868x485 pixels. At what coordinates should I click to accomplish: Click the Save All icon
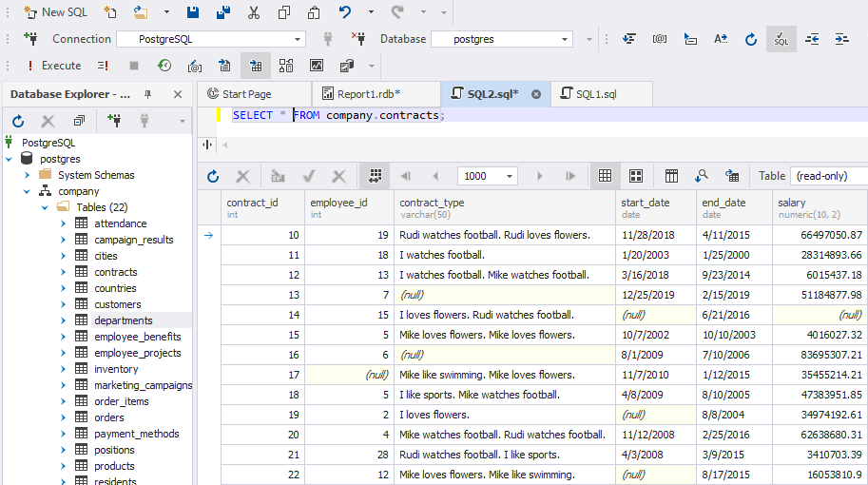[223, 12]
